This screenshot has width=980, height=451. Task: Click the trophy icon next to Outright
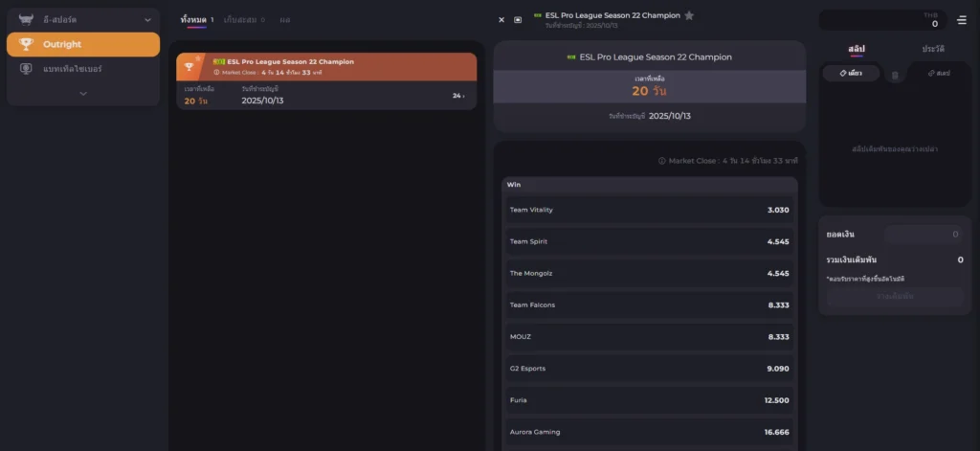point(26,44)
